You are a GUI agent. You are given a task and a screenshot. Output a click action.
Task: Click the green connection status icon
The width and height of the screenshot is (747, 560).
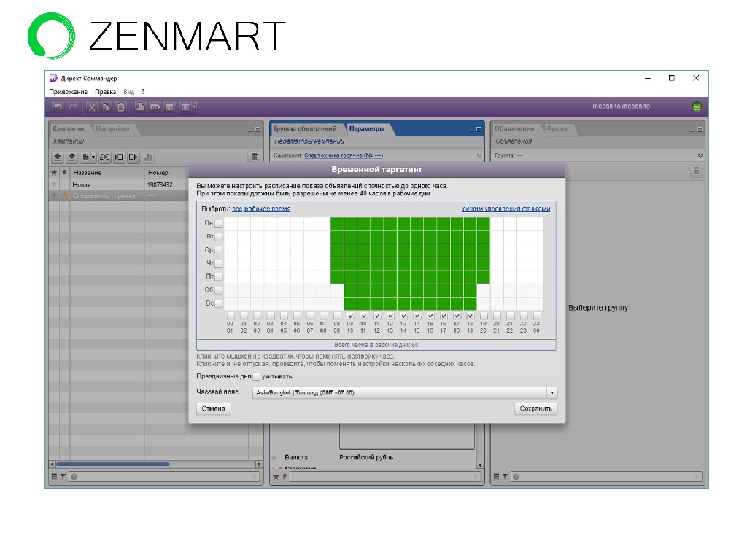[x=697, y=106]
